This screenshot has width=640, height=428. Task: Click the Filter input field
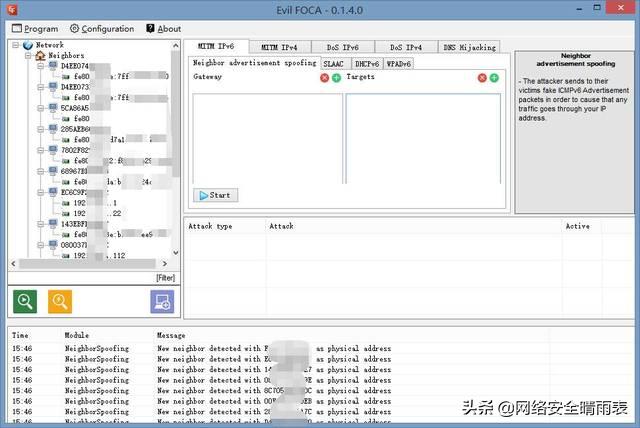click(x=94, y=278)
